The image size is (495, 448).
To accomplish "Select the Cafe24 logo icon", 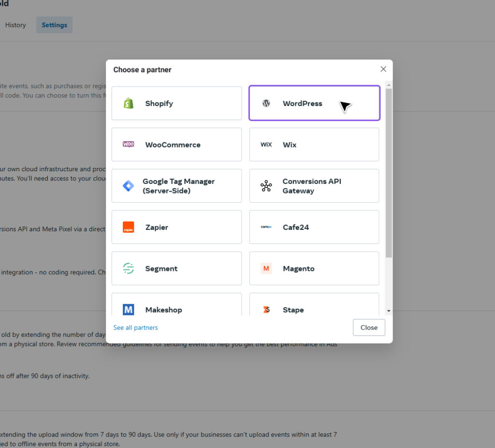I will 266,227.
